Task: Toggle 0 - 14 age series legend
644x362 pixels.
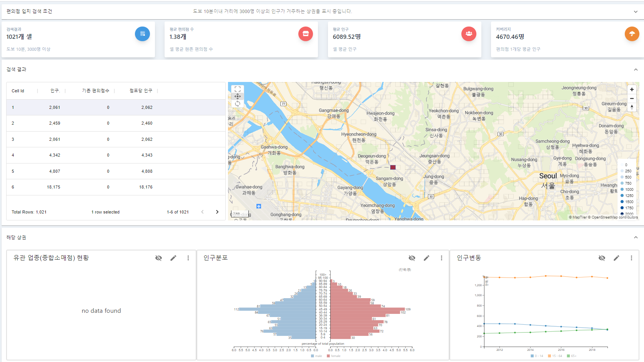Action: [537, 356]
